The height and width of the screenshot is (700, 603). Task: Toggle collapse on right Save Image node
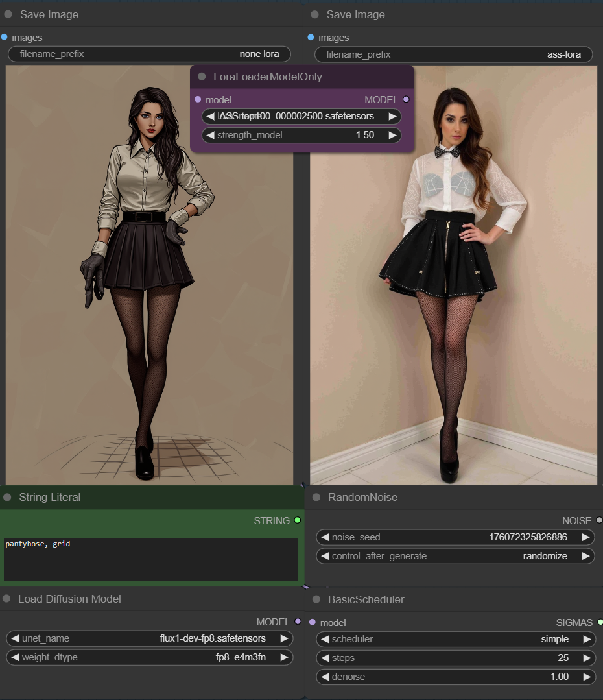pyautogui.click(x=315, y=14)
